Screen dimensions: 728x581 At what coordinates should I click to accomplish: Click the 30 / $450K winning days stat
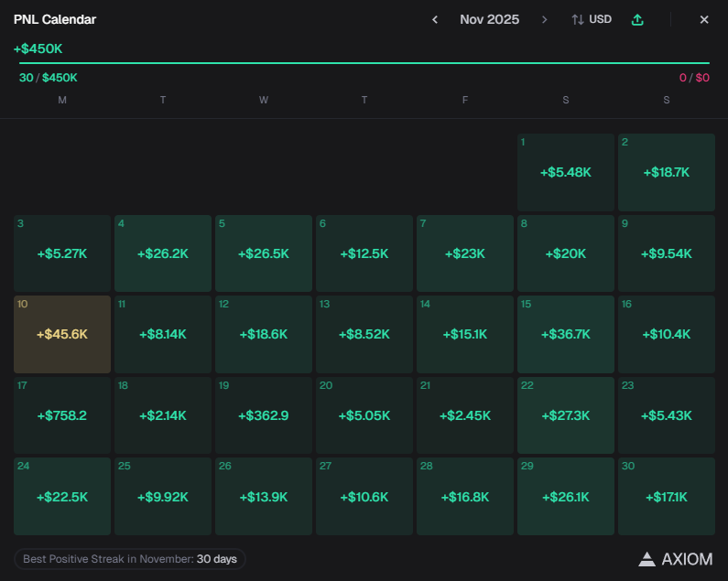pyautogui.click(x=49, y=78)
